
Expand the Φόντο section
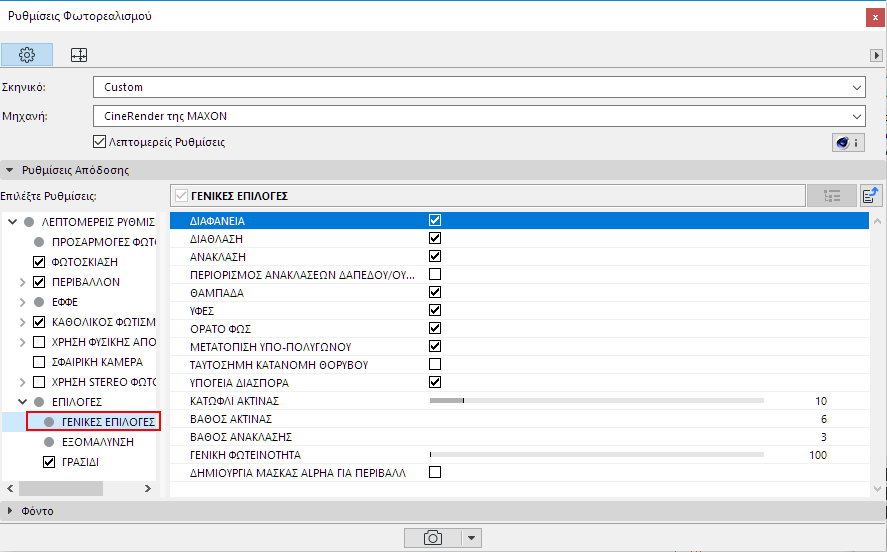coord(10,511)
